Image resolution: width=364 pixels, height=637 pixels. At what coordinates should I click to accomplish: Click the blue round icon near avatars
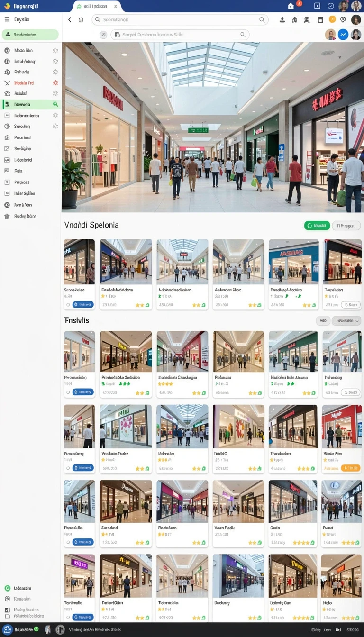[x=343, y=34]
